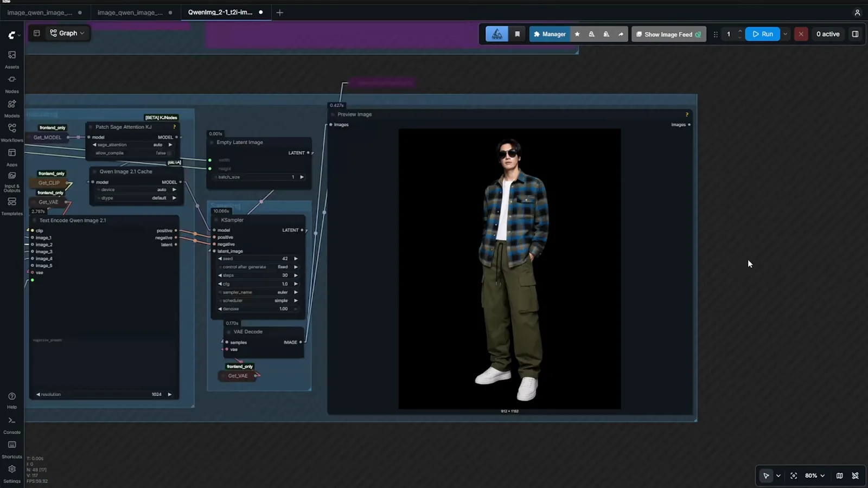Open the Apps sidebar panel
The width and height of the screenshot is (868, 488).
point(12,157)
